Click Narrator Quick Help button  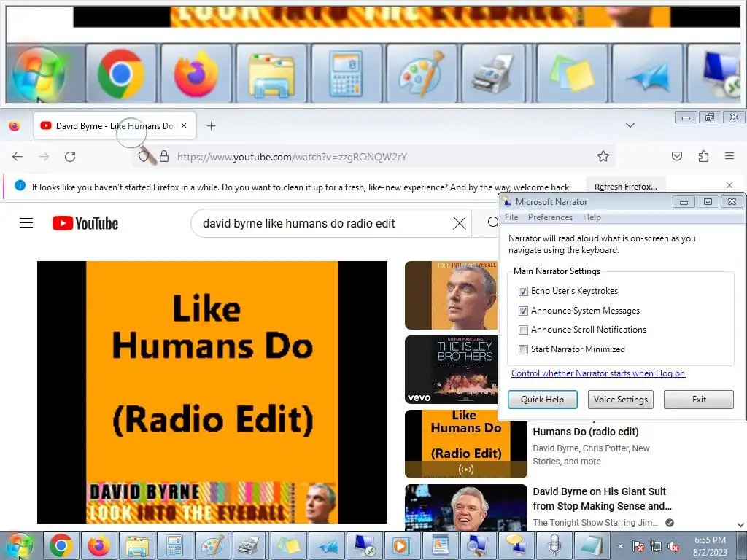(x=542, y=400)
